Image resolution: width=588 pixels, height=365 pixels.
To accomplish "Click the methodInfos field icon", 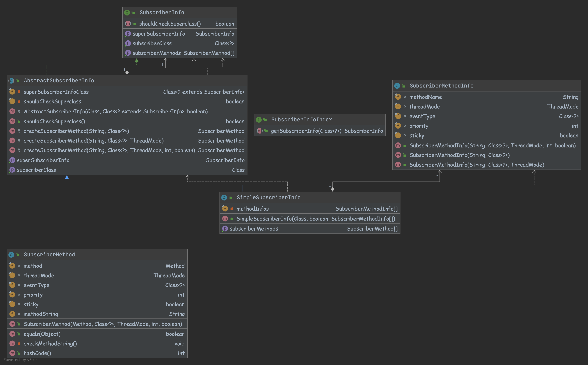I will (x=225, y=209).
